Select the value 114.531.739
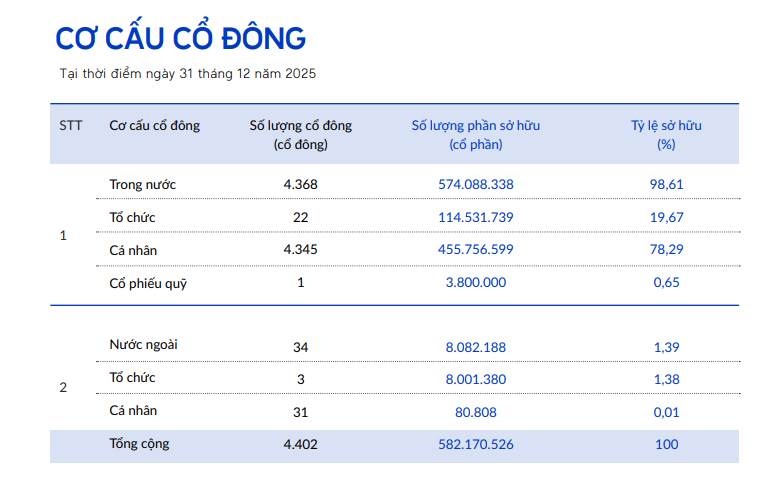Viewport: 779px width, 494px height. [475, 217]
